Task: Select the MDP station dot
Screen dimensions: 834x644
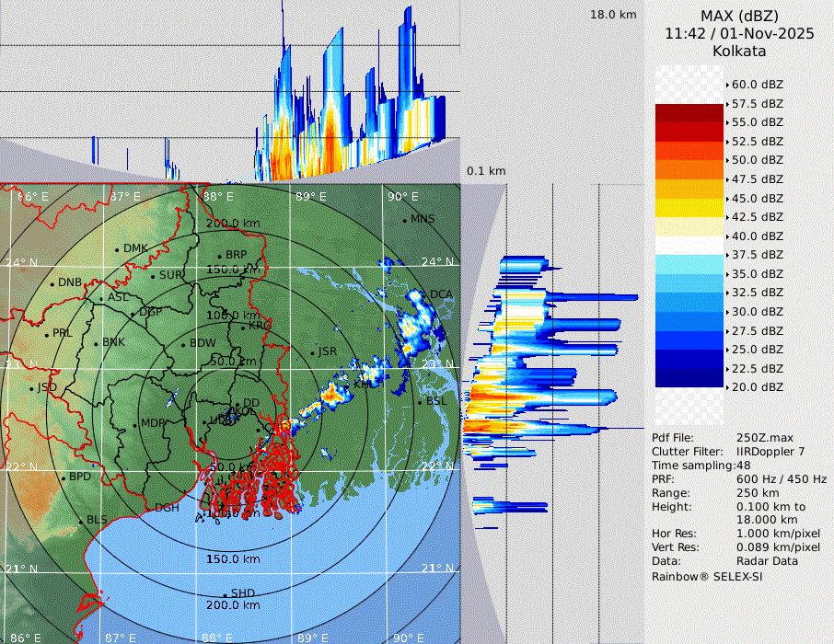Action: click(135, 423)
